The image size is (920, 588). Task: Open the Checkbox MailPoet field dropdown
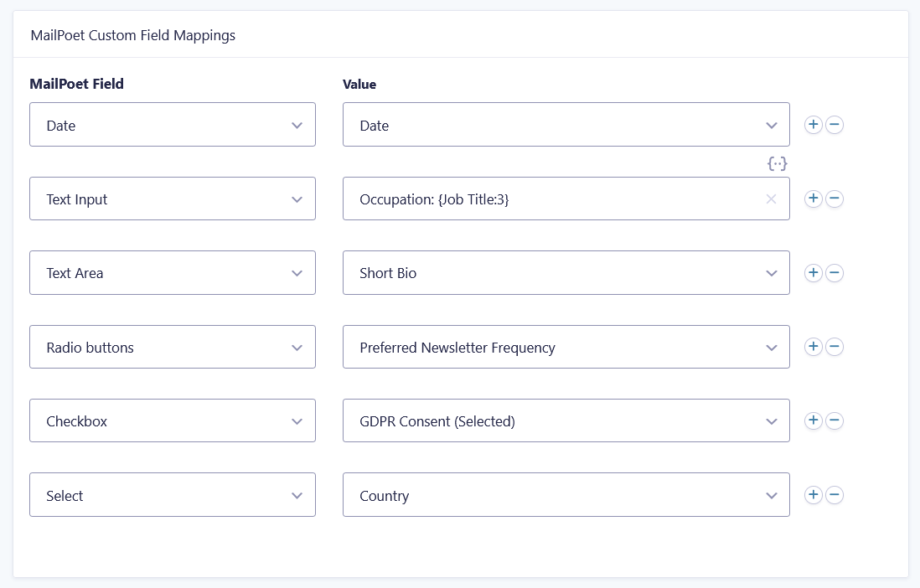click(173, 420)
